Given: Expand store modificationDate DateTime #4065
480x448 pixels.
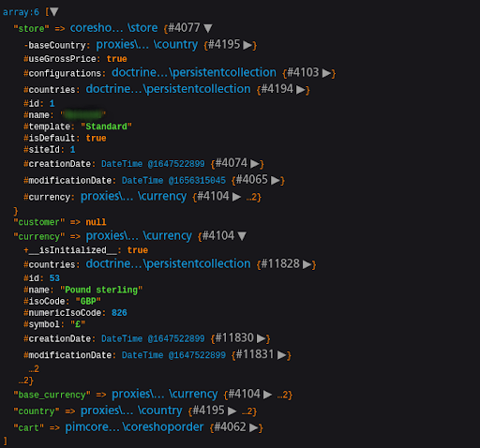Looking at the screenshot, I should 276,181.
